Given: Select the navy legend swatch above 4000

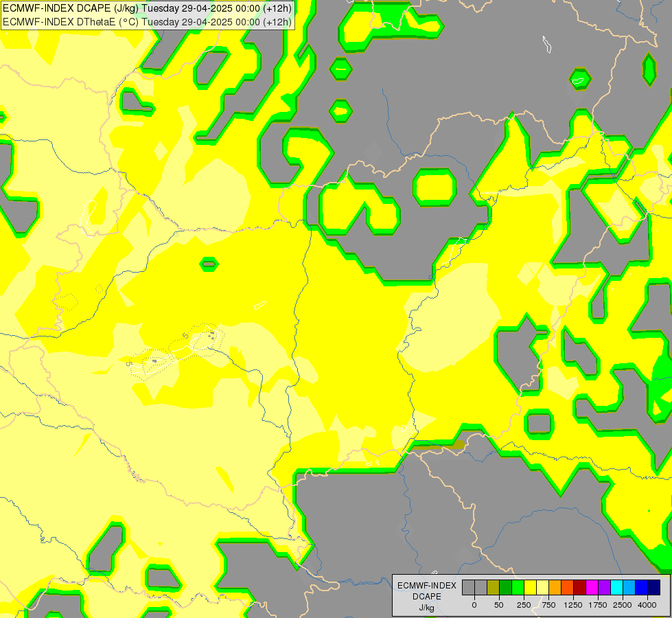Looking at the screenshot, I should [654, 588].
